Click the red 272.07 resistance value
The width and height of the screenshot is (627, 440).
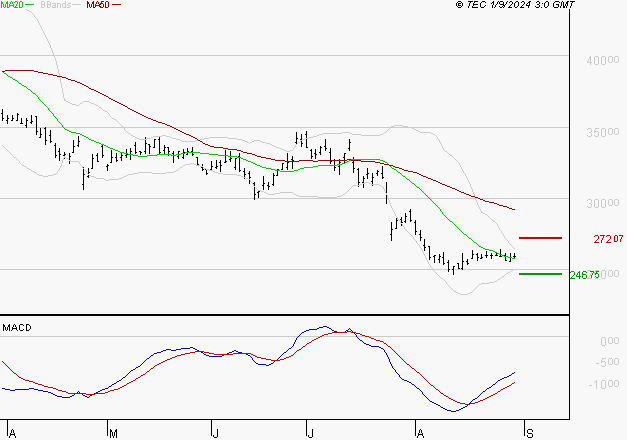608,239
